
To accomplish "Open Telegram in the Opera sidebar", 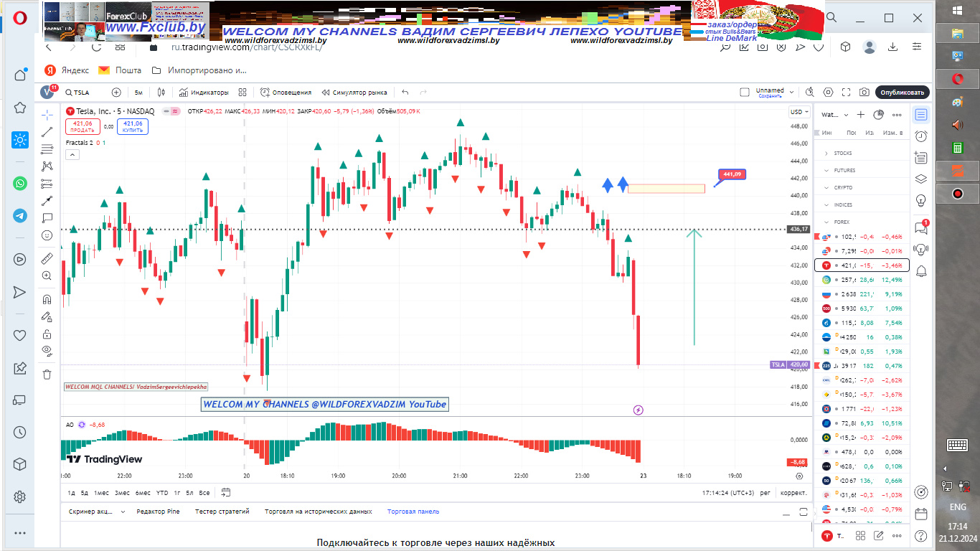I will (20, 215).
